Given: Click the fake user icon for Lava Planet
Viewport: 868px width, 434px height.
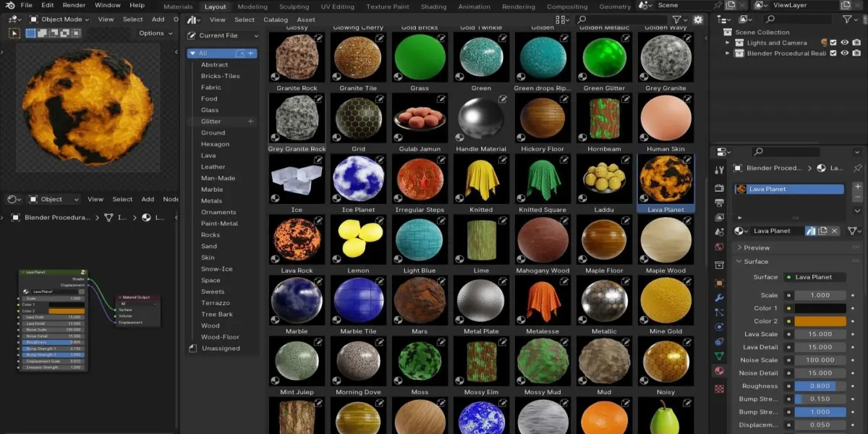Looking at the screenshot, I should (x=811, y=231).
